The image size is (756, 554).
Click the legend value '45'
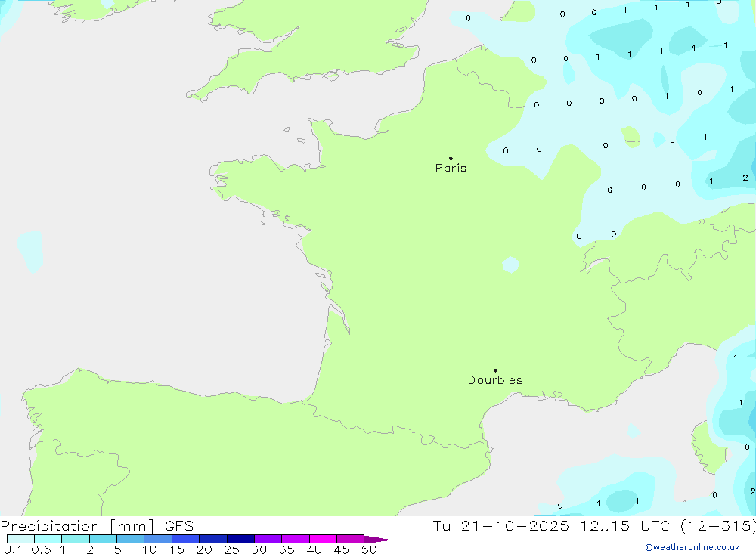[342, 549]
